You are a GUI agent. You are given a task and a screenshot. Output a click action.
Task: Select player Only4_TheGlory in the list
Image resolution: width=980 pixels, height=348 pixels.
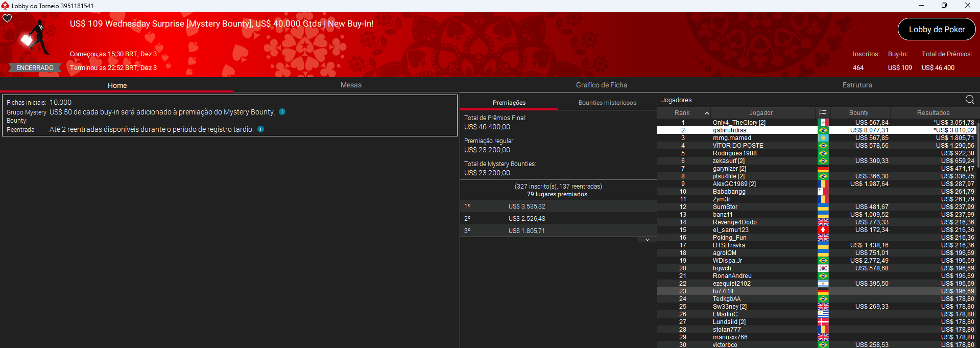(738, 123)
